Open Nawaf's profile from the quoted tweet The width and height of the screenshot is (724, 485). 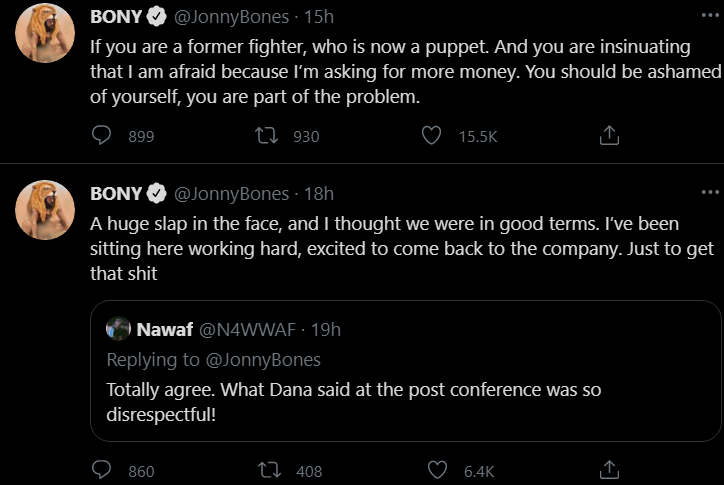(x=165, y=329)
